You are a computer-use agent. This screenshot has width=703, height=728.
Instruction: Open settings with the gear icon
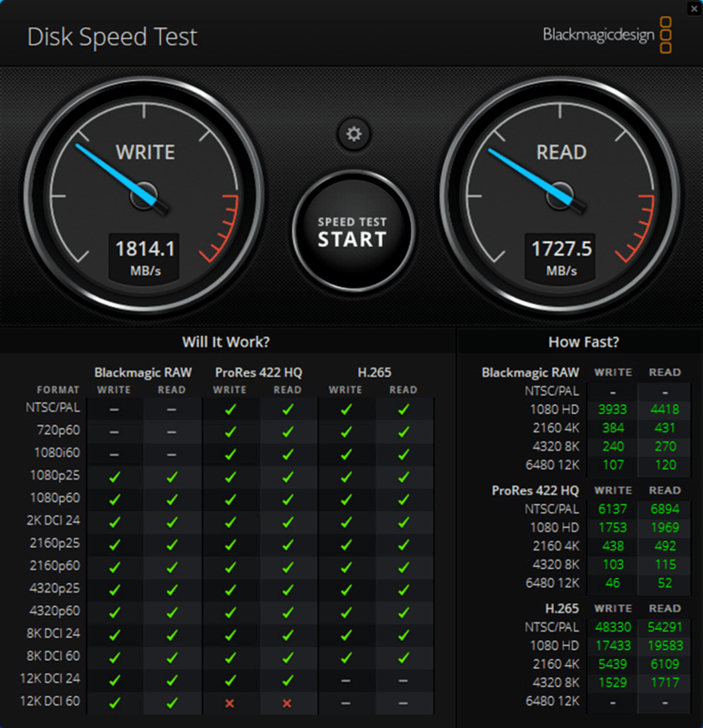tap(353, 135)
